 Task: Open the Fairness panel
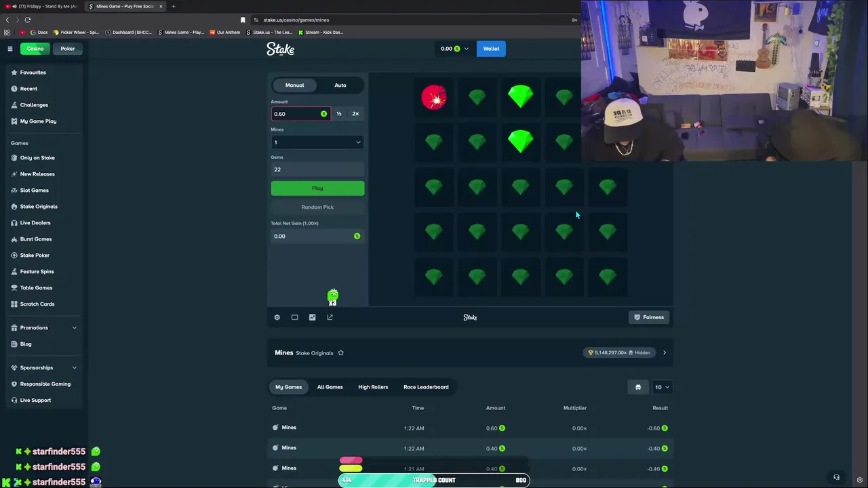tap(649, 317)
